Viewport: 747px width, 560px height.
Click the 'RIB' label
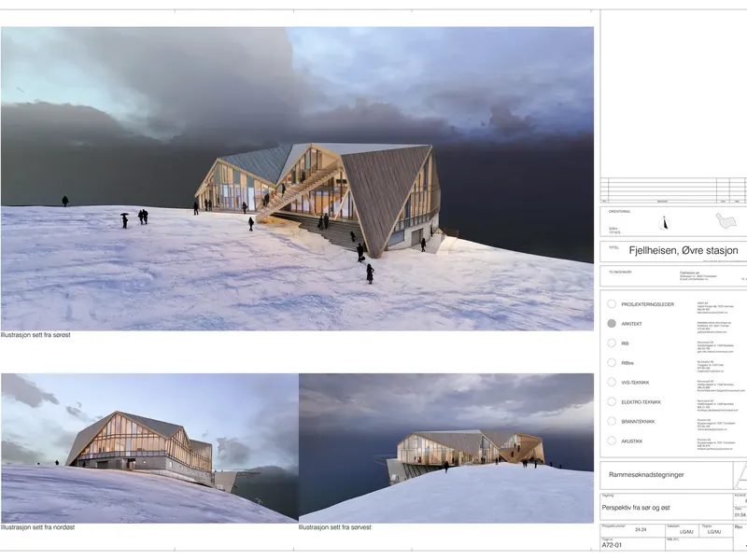click(625, 343)
